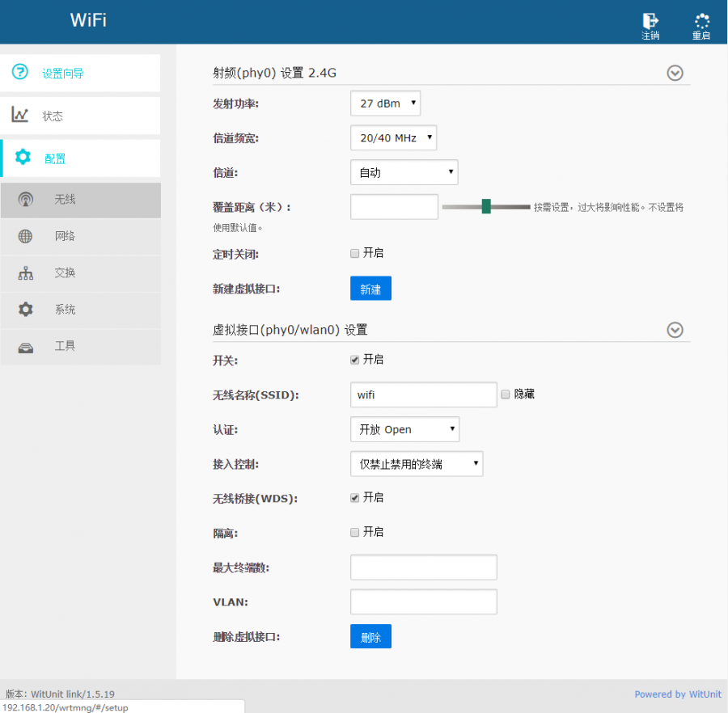Click the 最大终端数 input field
This screenshot has width=728, height=713.
[423, 567]
